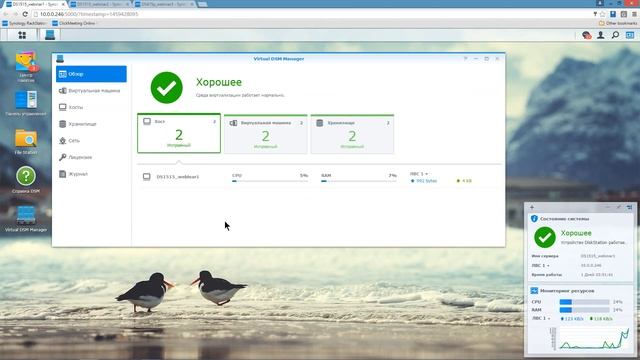Pin the widget panel icon
Image resolution: width=640 pixels, height=360 pixels.
point(629,207)
